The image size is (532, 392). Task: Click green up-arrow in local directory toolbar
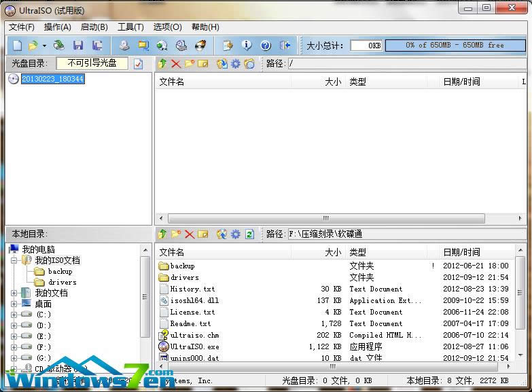(162, 234)
